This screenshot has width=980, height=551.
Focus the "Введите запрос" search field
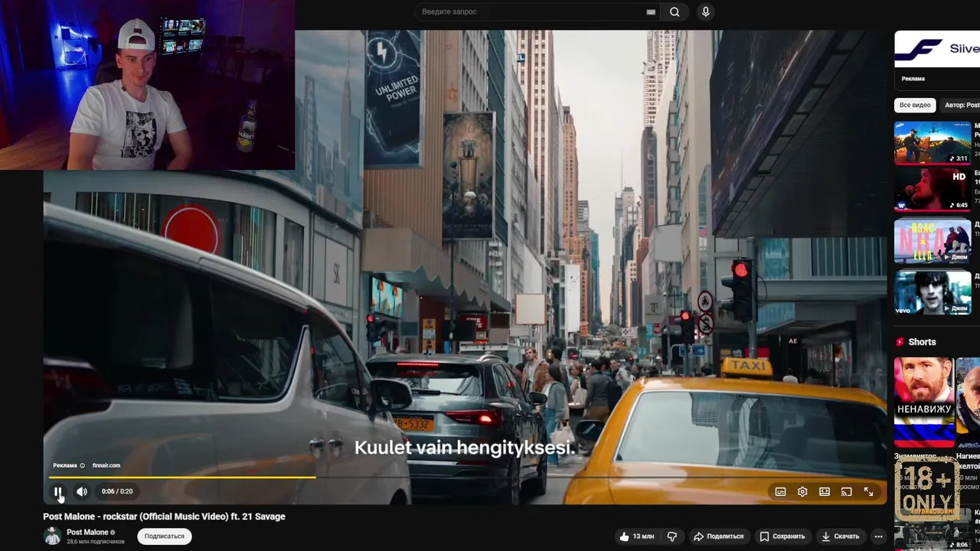(x=536, y=11)
